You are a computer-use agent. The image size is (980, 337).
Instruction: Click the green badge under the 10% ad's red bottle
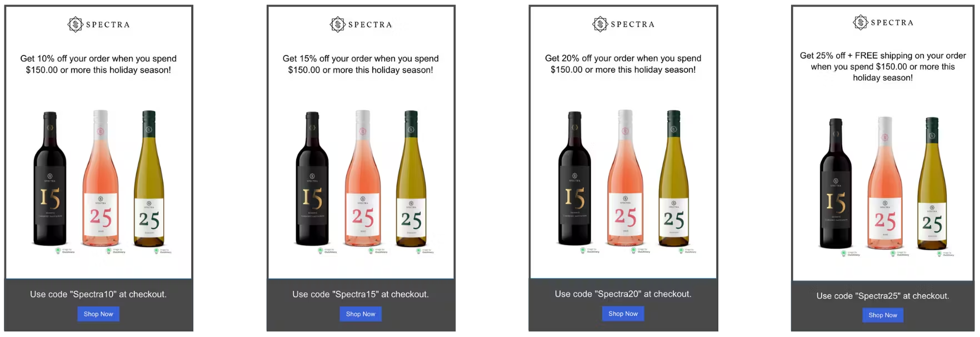[x=58, y=251]
